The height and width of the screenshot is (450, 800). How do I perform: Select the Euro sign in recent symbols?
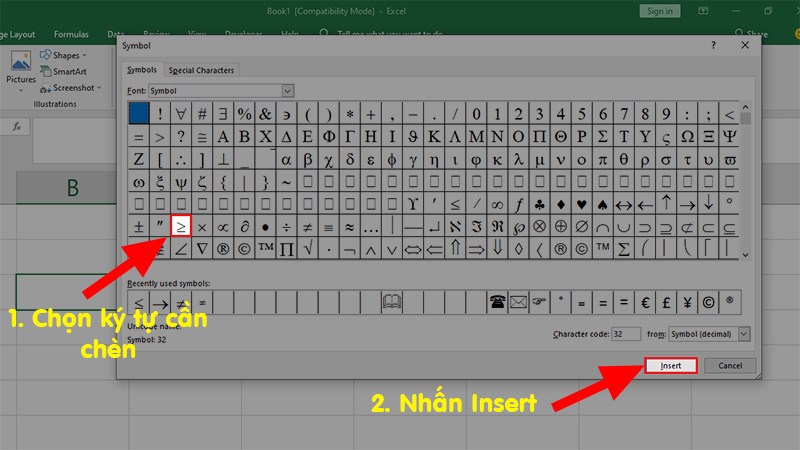pyautogui.click(x=644, y=302)
